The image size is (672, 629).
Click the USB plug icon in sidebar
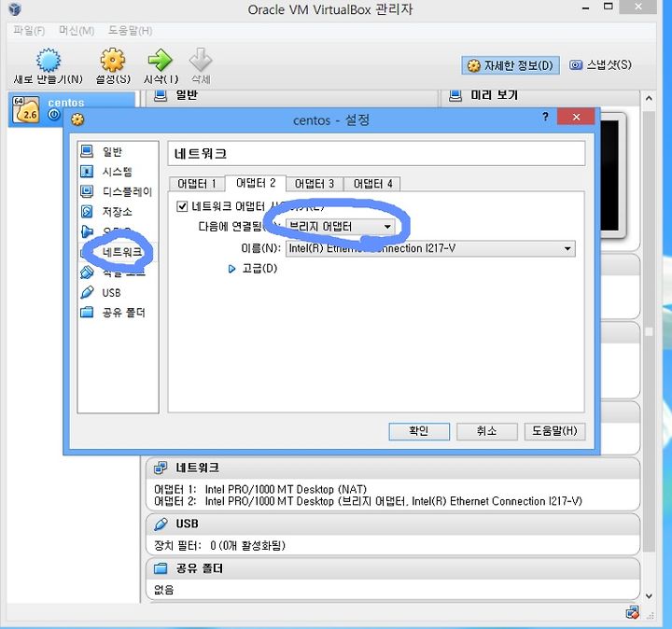click(x=87, y=292)
